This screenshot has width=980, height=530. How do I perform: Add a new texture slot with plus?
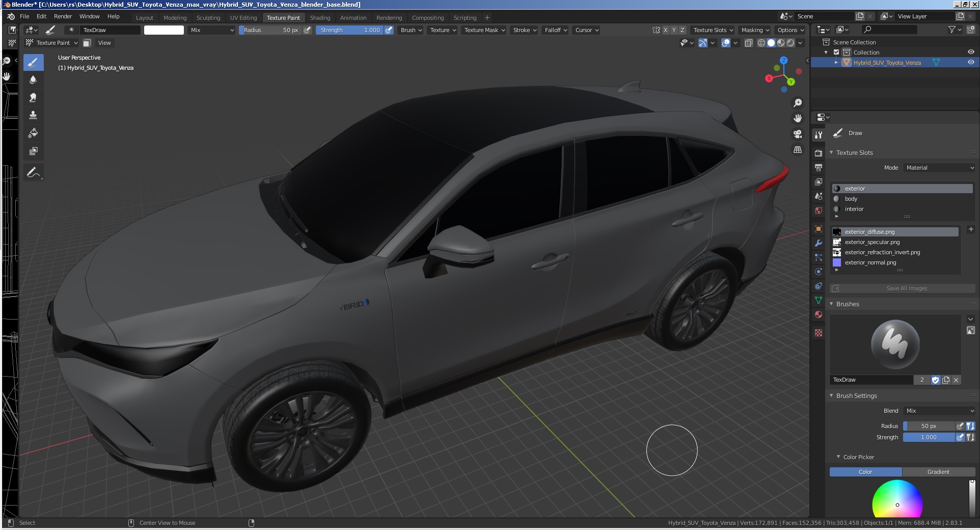(x=971, y=229)
